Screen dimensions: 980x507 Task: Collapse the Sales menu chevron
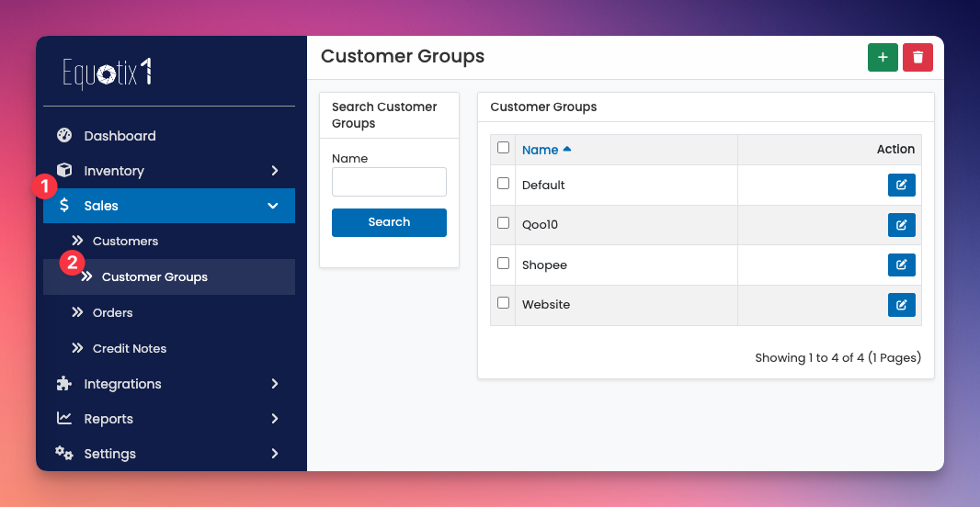coord(273,206)
